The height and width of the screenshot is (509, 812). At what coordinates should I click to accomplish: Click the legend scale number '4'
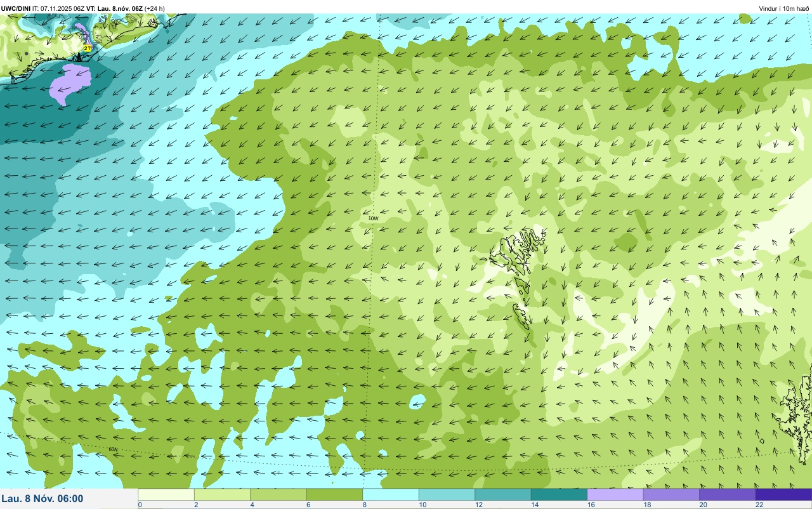(252, 505)
